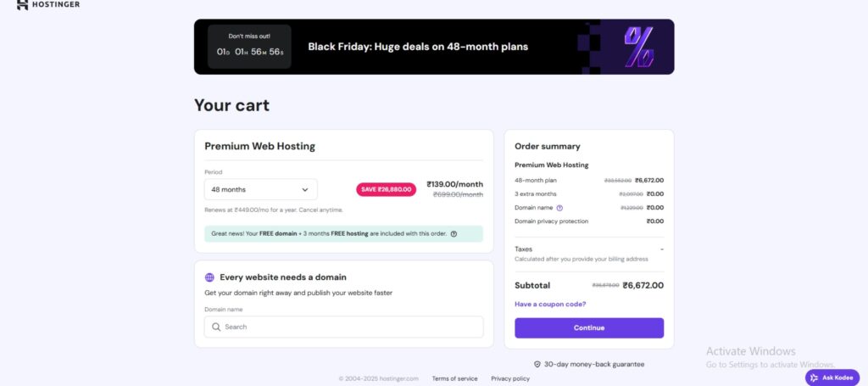Screen dimensions: 868x386
Task: Click globe icon beside domain heading
Action: click(x=209, y=277)
